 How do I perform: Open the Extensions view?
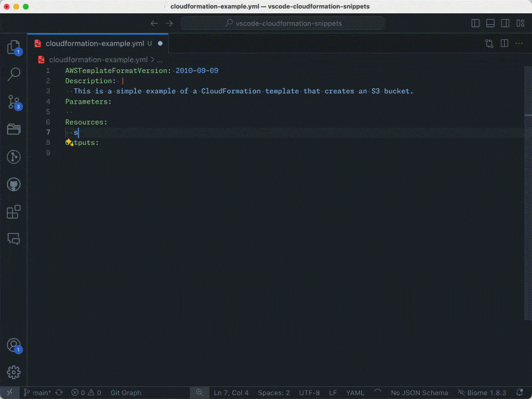(x=13, y=212)
